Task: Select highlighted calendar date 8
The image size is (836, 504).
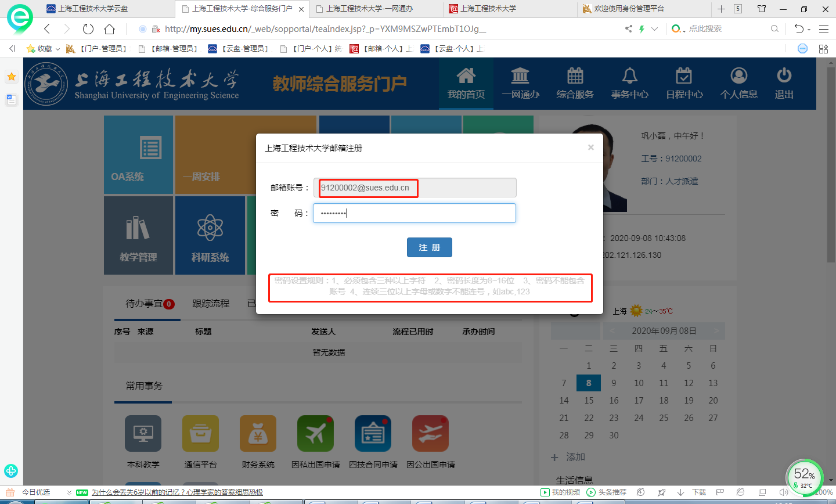Action: (589, 383)
